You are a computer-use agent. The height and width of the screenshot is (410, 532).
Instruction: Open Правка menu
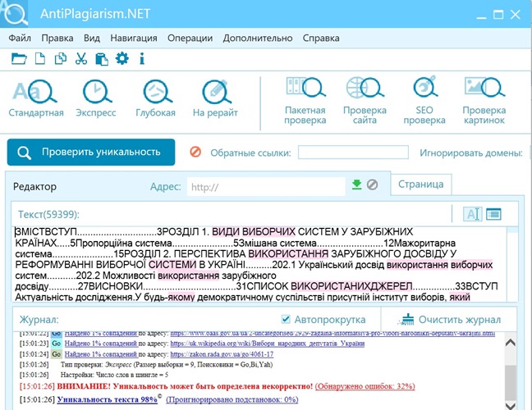[57, 38]
